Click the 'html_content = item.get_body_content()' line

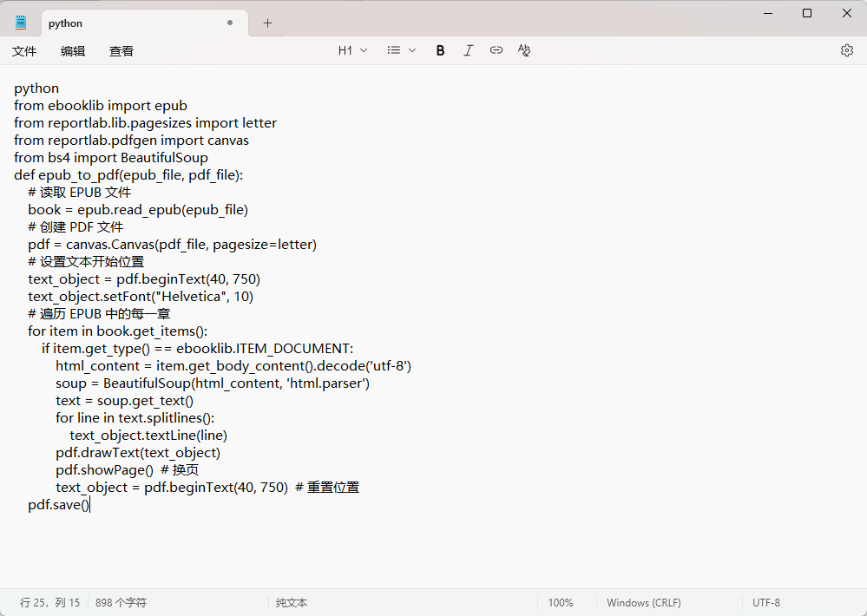click(233, 366)
